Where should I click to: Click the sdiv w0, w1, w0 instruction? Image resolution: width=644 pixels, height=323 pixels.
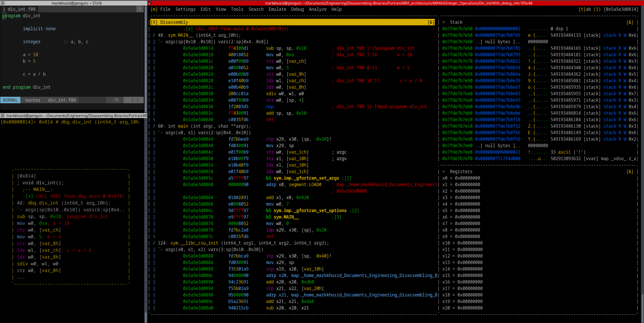click(285, 94)
